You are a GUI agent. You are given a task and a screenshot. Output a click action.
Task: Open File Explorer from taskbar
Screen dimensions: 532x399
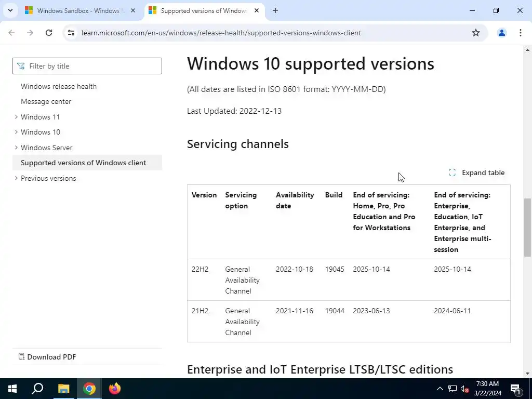[x=63, y=389]
